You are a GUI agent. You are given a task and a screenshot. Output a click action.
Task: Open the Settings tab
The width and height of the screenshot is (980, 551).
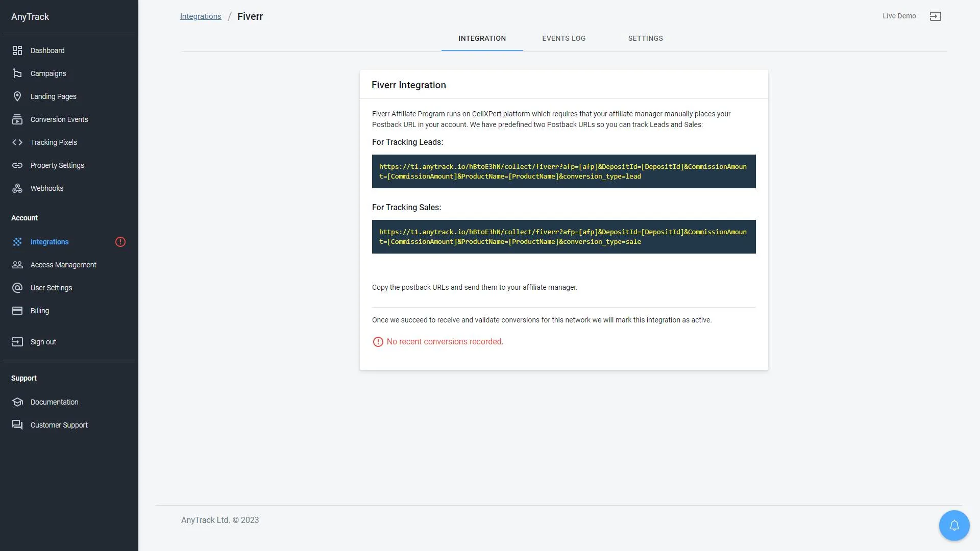point(646,38)
